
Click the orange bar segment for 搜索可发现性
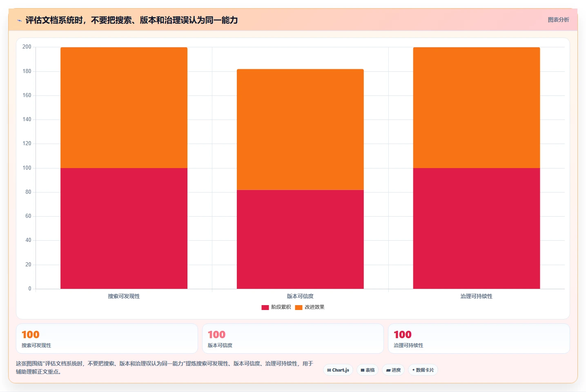coord(124,108)
